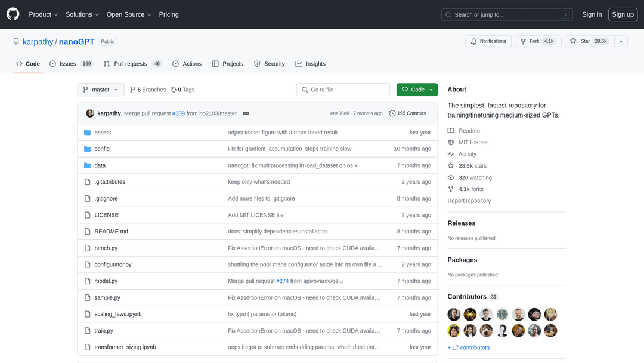Switch to the Code tab
The width and height of the screenshot is (644, 363).
click(28, 64)
